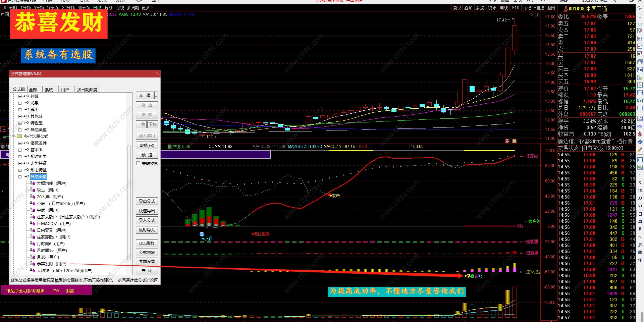The width and height of the screenshot is (644, 322).
Task: Click the 复权 toolbar button
Action: tap(457, 8)
